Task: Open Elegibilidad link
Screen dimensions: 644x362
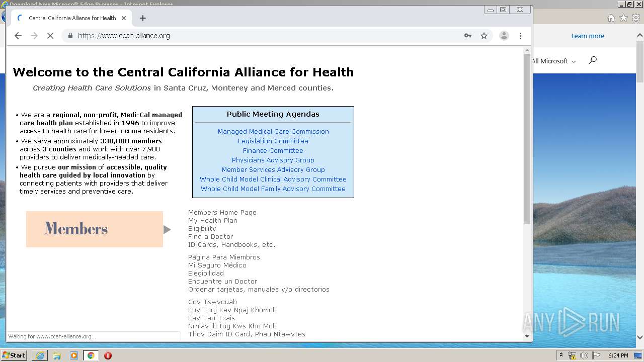Action: 206,274
